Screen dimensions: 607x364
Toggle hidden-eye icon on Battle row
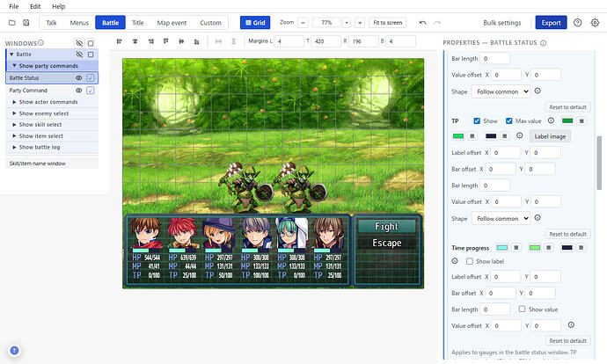coord(79,55)
